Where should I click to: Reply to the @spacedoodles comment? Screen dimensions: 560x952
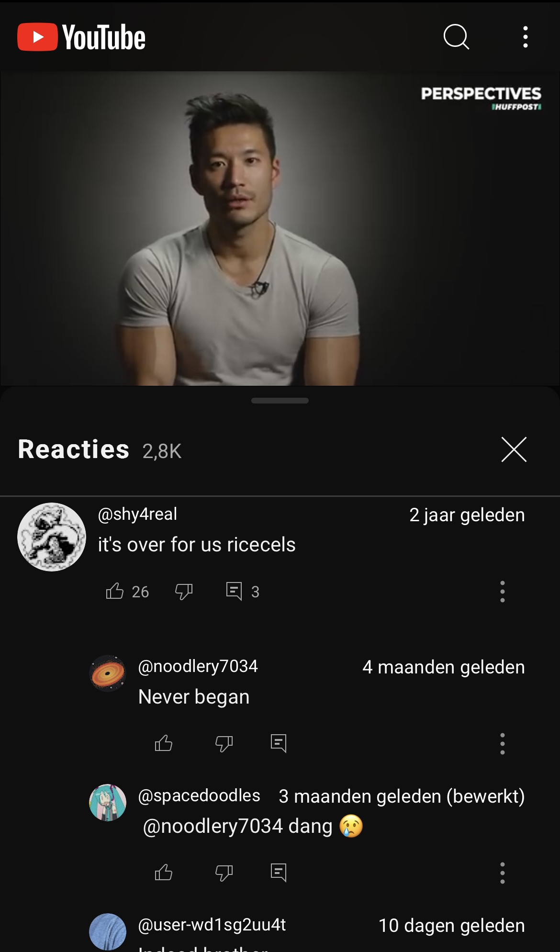click(x=279, y=873)
